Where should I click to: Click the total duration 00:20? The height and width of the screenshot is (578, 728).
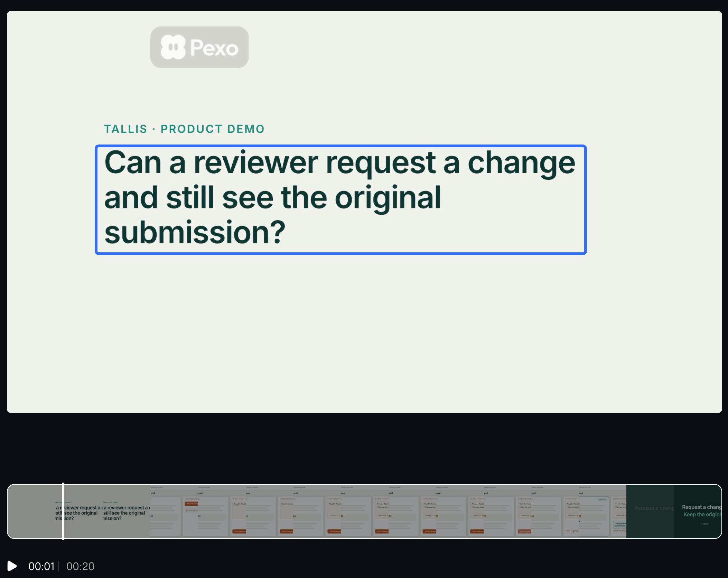point(80,566)
